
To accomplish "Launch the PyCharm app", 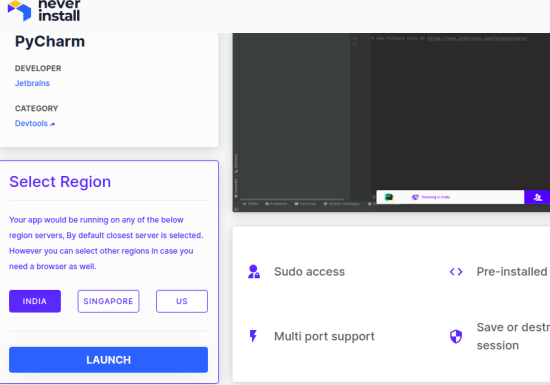I will [x=108, y=360].
